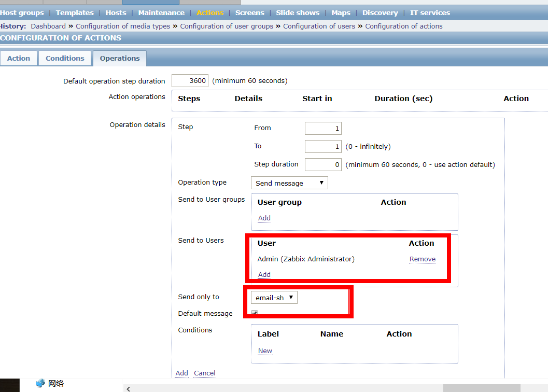Click Add to save operation details
Screen dimensions: 548x392
182,373
